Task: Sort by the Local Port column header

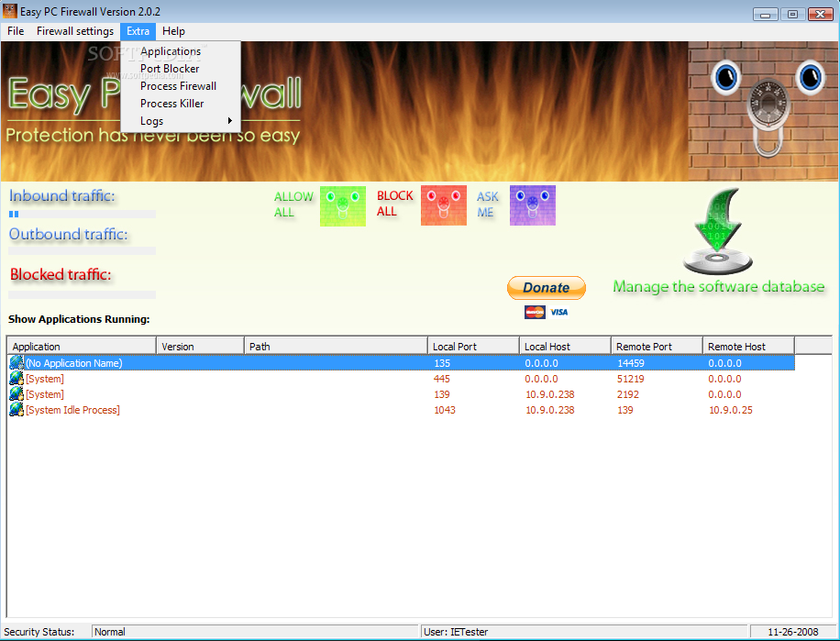Action: tap(473, 346)
